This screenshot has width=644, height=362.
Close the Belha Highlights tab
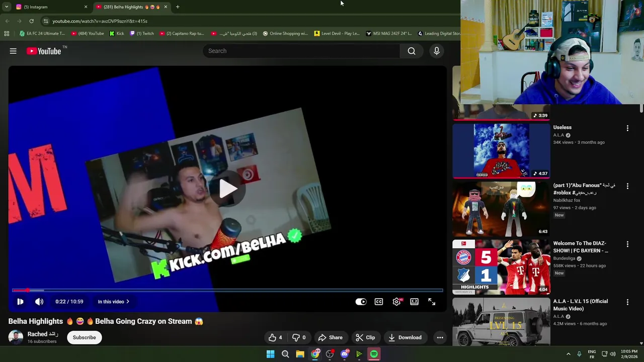point(166,7)
